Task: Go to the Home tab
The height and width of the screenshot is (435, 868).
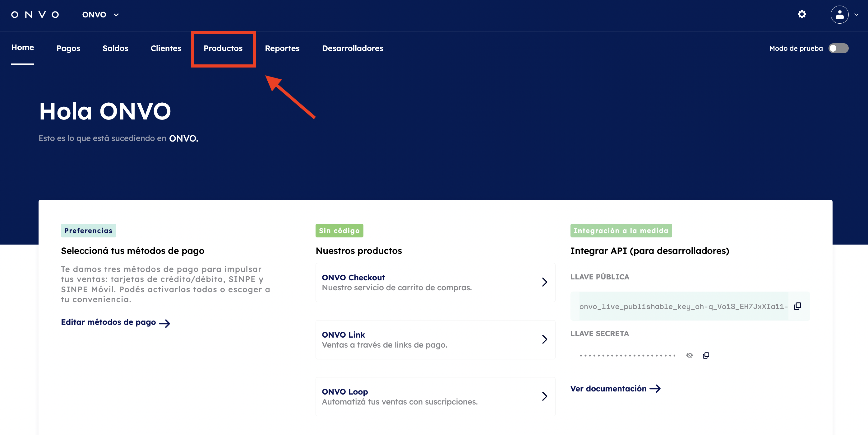Action: (x=23, y=48)
